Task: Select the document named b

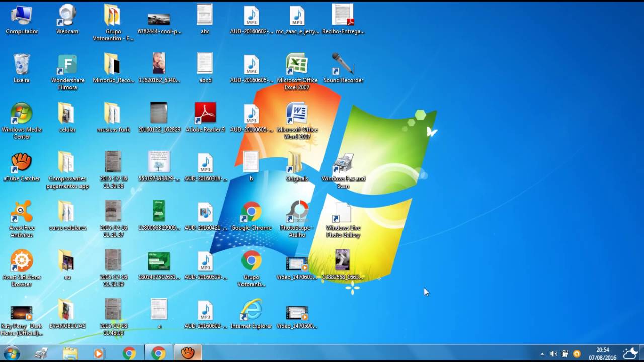Action: [x=251, y=167]
